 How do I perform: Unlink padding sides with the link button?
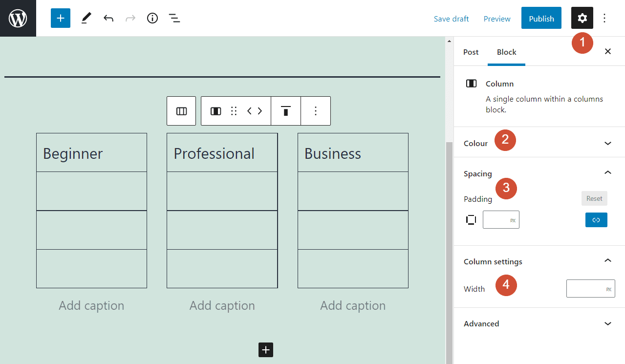coord(596,220)
